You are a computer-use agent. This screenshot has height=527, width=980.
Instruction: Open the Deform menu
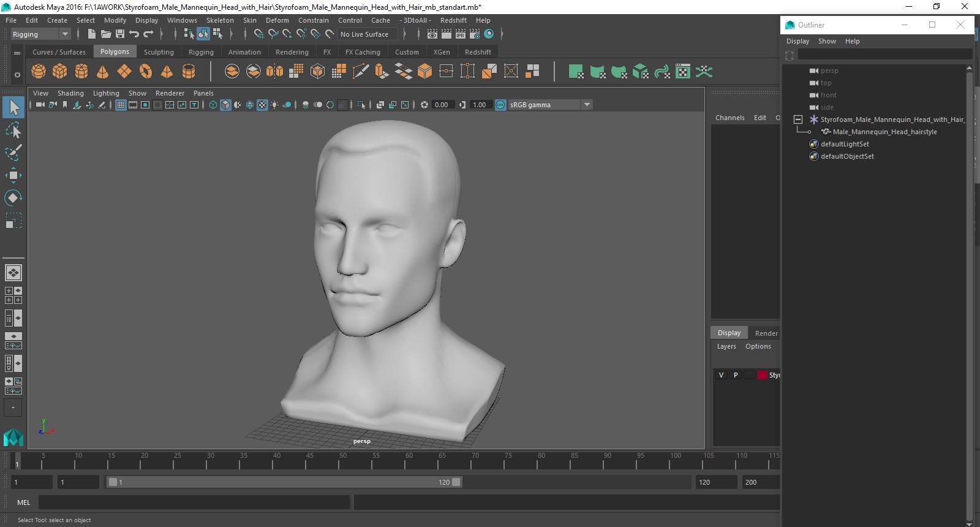277,20
